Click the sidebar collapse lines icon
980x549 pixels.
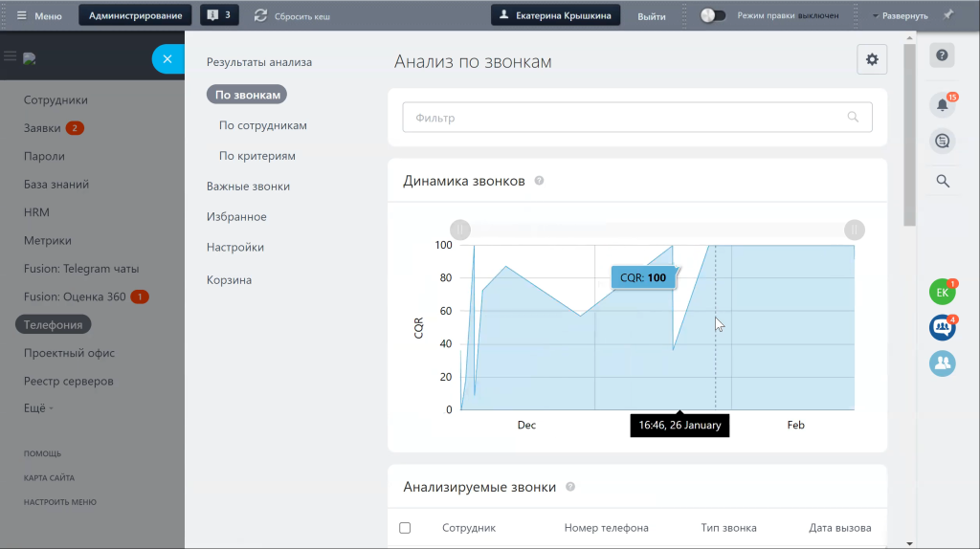click(10, 56)
